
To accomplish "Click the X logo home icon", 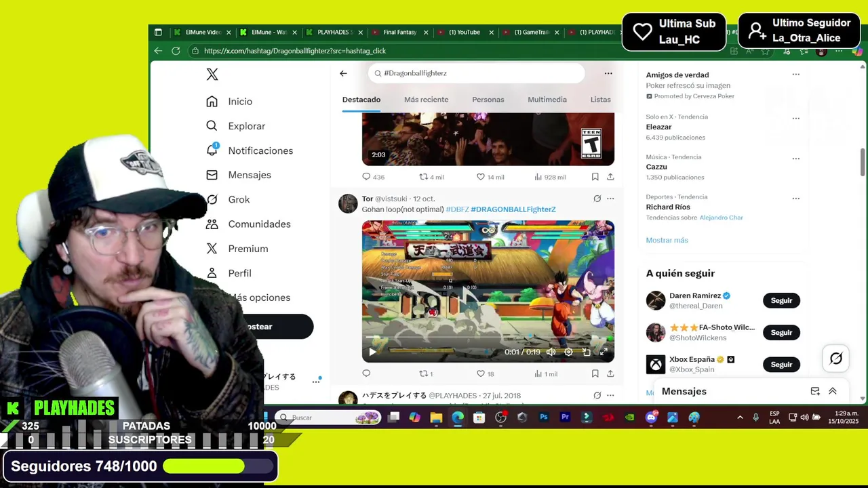I will coord(212,75).
